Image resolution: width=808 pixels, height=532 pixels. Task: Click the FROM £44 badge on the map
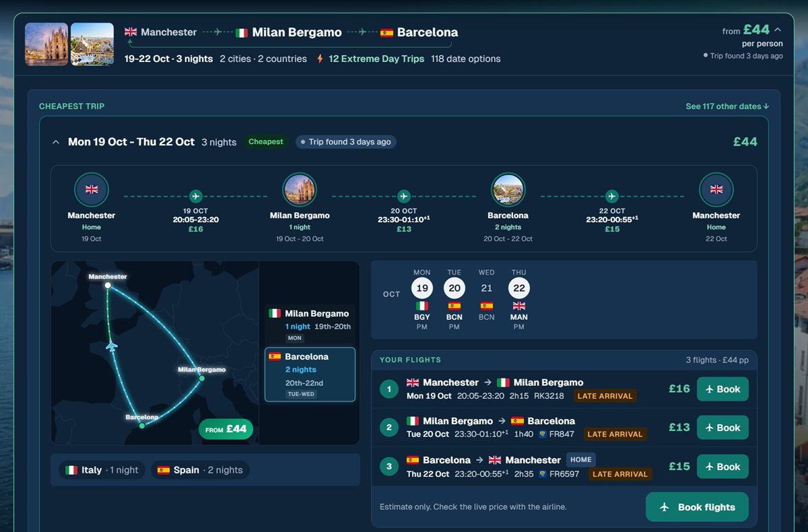point(226,430)
